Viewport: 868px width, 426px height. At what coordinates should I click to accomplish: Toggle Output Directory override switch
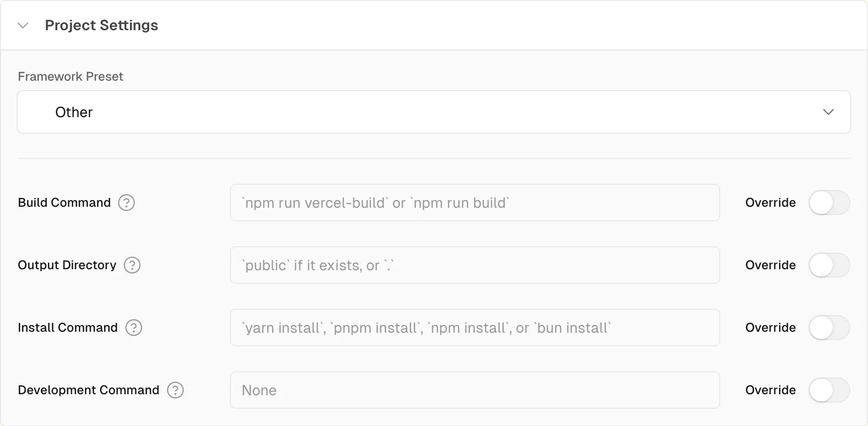point(829,265)
